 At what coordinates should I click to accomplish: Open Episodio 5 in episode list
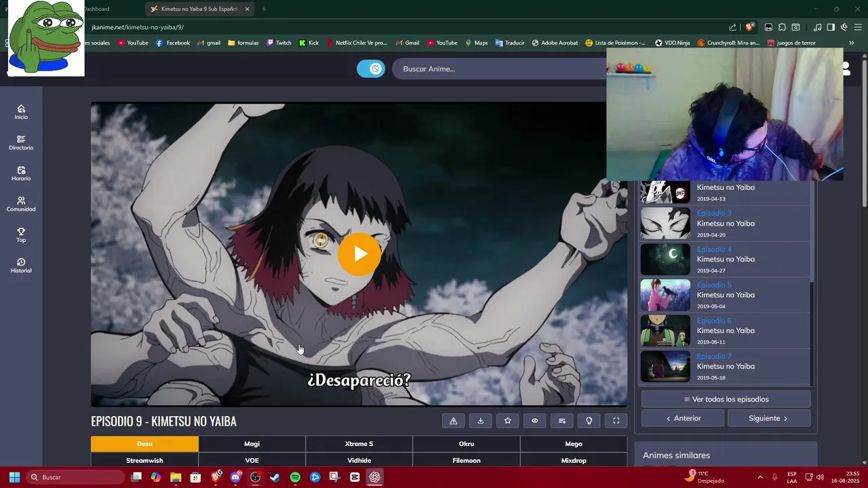[725, 296]
